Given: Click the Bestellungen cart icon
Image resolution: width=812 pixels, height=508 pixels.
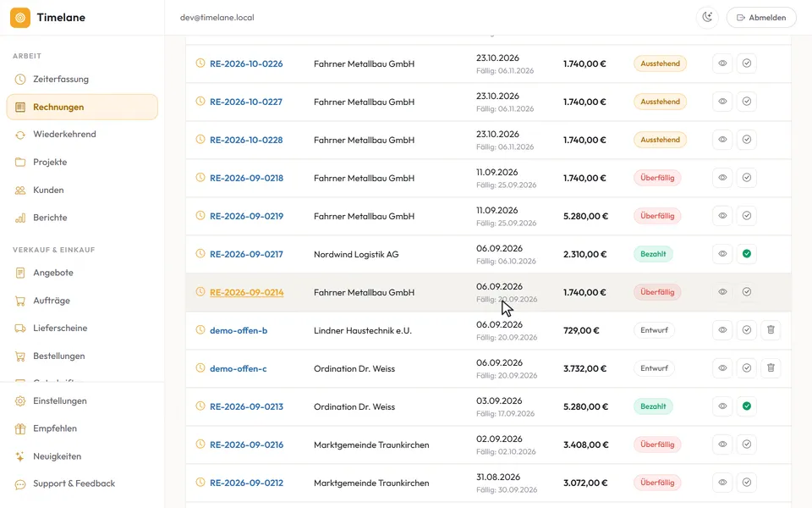Looking at the screenshot, I should [20, 356].
